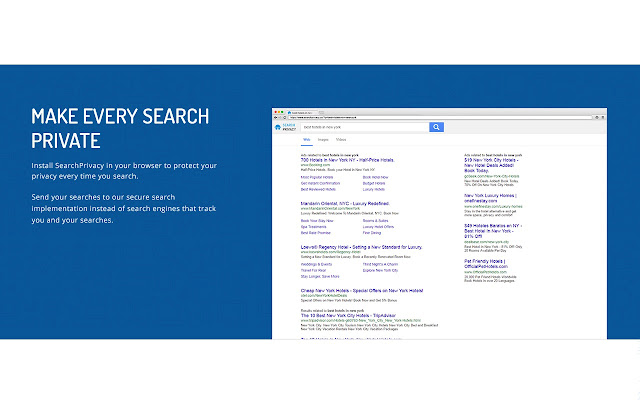The height and width of the screenshot is (400, 640).
Task: Open the 'Best Rate Promise' sublink
Action: tap(316, 233)
